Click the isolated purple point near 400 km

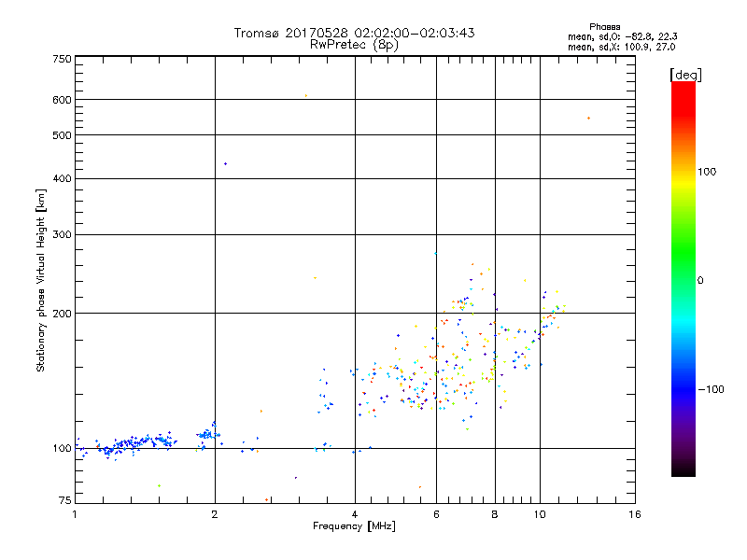click(225, 164)
